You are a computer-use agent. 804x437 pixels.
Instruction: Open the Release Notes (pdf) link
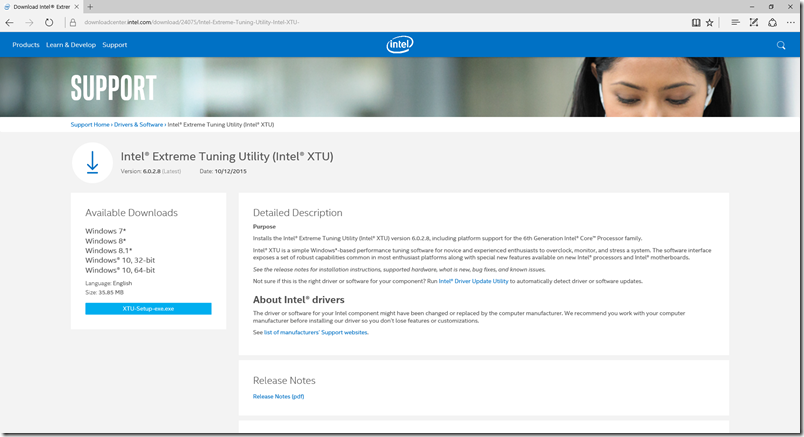tap(278, 396)
